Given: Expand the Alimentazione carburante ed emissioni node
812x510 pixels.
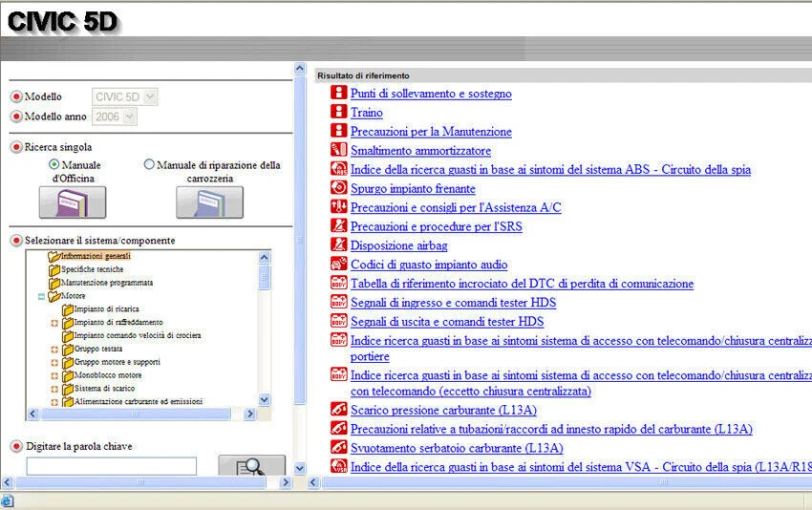Looking at the screenshot, I should [54, 402].
